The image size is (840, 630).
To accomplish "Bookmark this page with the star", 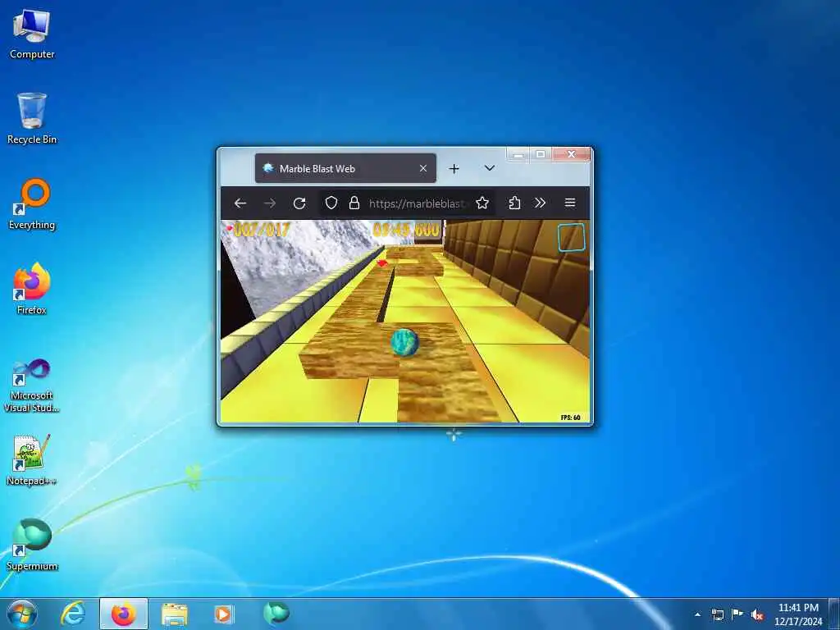I will point(482,203).
